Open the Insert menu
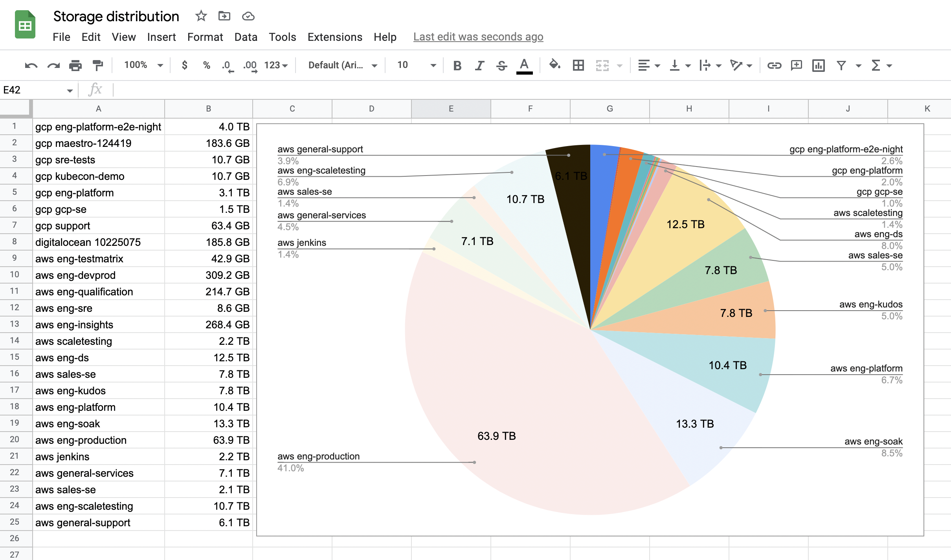Viewport: 951px width, 560px height. click(x=161, y=37)
